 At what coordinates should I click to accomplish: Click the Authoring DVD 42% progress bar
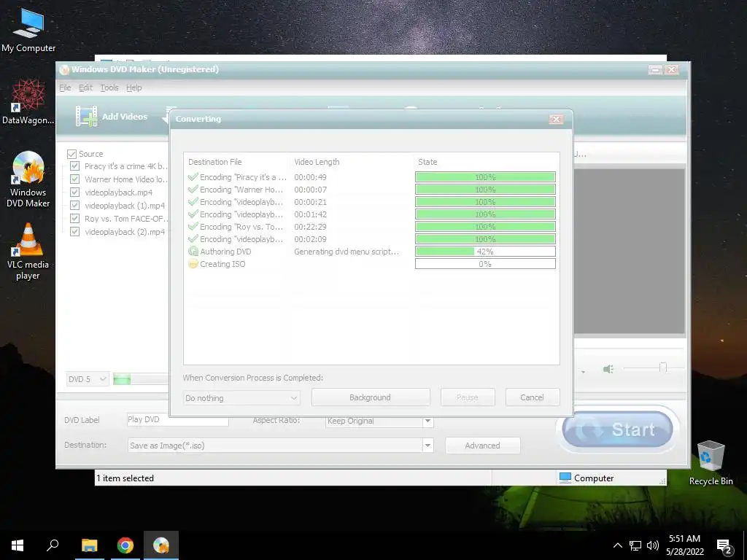pyautogui.click(x=485, y=251)
